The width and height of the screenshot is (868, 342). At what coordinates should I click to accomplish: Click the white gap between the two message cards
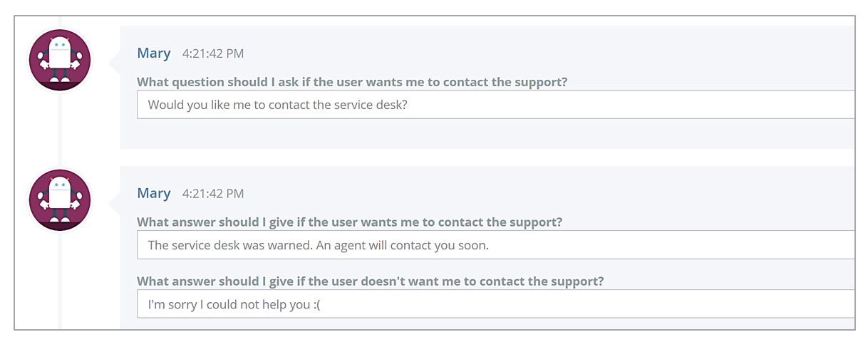[487, 157]
